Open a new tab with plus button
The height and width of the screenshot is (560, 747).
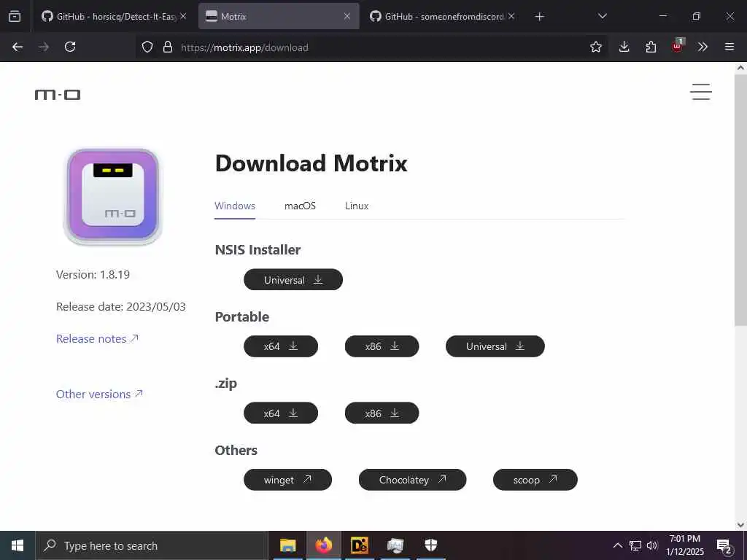539,17
